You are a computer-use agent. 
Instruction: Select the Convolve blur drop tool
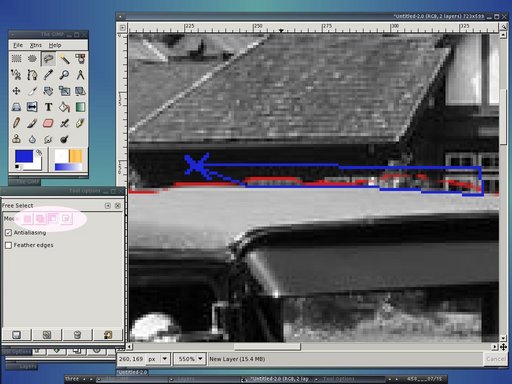(32, 139)
